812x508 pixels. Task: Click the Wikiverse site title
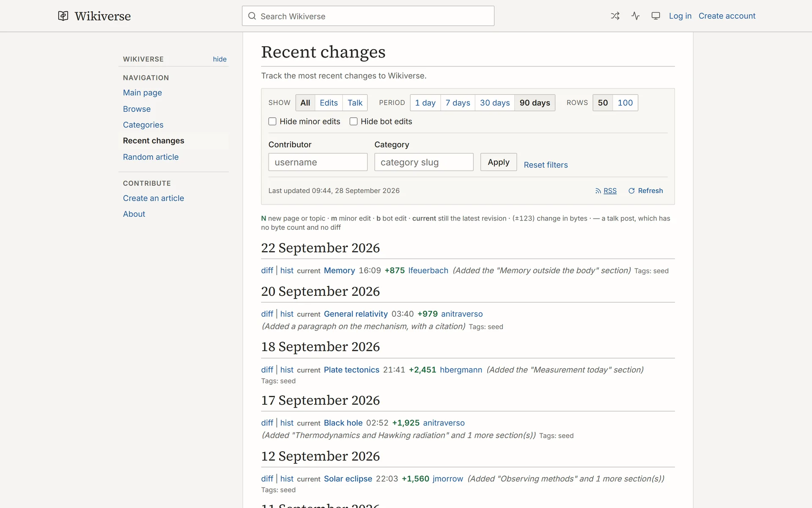click(x=103, y=16)
